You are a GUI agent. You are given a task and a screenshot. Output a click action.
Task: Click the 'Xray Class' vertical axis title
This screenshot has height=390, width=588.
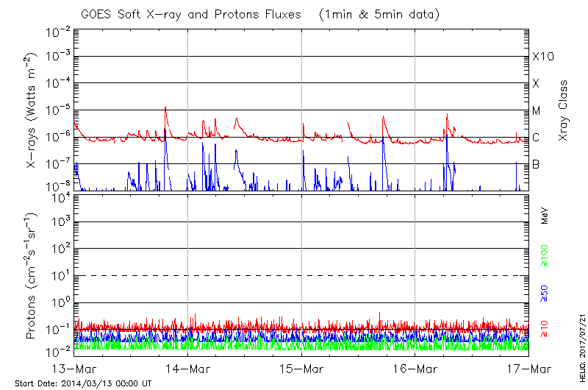tap(564, 110)
